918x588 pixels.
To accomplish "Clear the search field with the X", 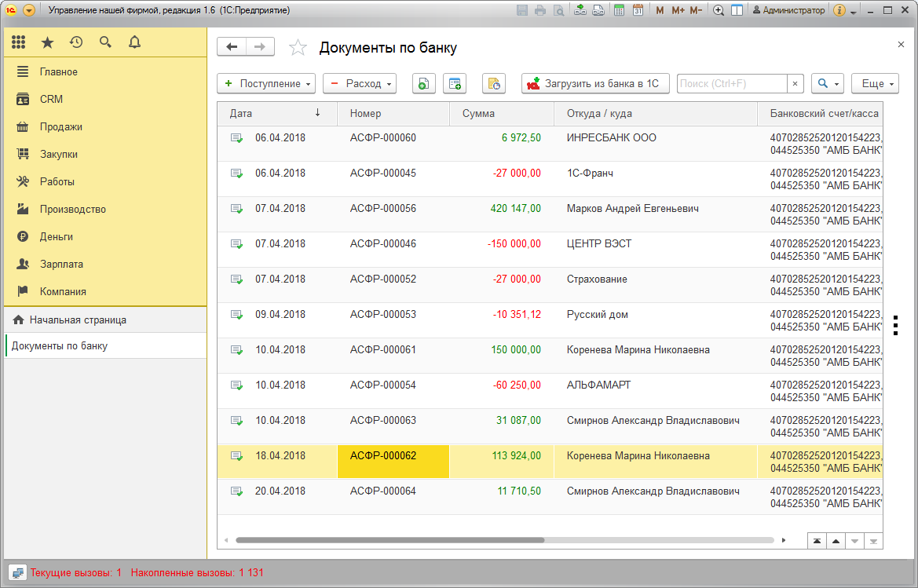I will pyautogui.click(x=795, y=84).
